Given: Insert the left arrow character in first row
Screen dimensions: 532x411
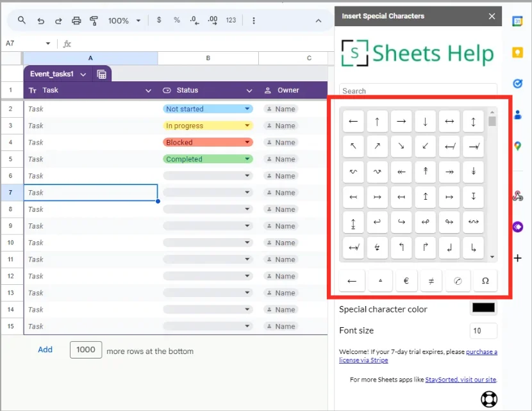Looking at the screenshot, I should (x=353, y=121).
